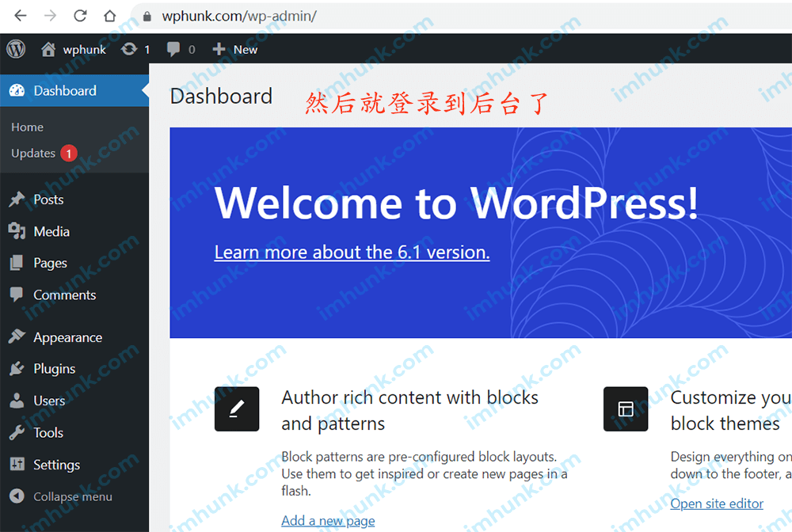Click the Media library icon
The image size is (792, 532).
(17, 231)
